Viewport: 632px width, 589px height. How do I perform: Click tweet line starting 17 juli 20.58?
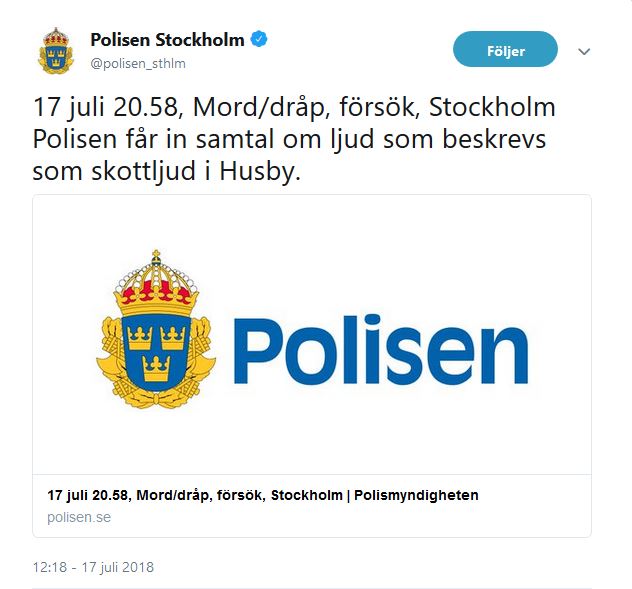(294, 108)
